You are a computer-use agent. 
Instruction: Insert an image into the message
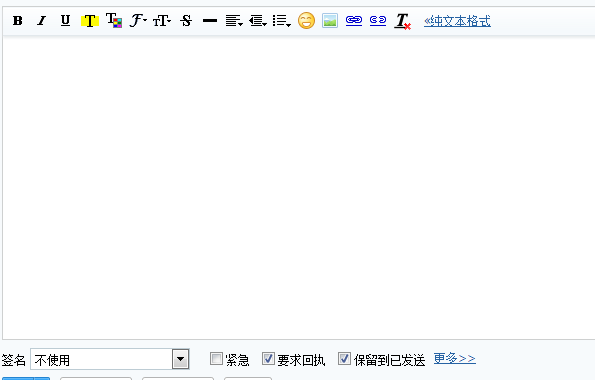tap(330, 20)
